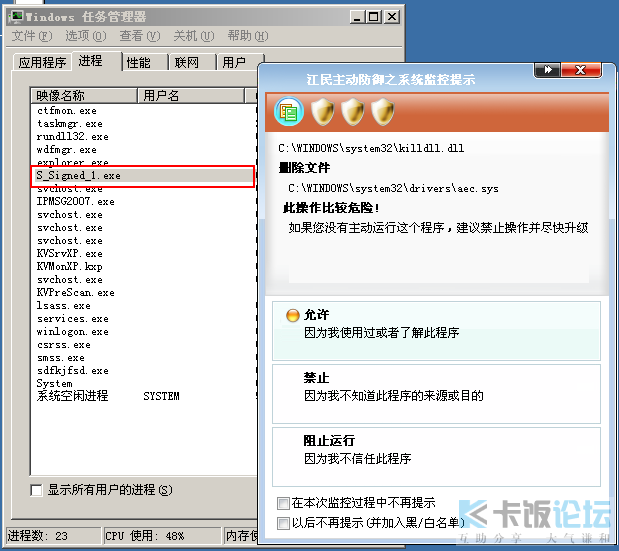This screenshot has height=551, width=619.
Task: Toggle 显示所有用户的进程 checkbox
Action: [36, 490]
